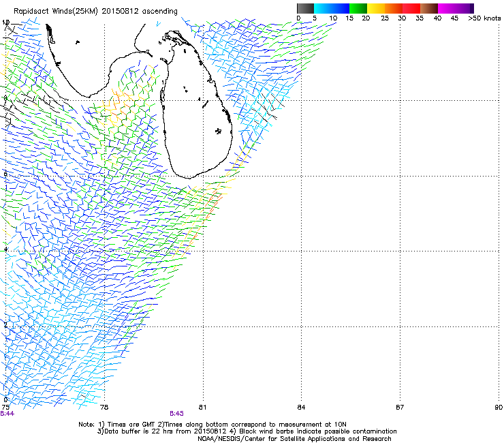The width and height of the screenshot is (504, 443).
Task: Click the '75' longitude axis label
Action: [x=5, y=408]
